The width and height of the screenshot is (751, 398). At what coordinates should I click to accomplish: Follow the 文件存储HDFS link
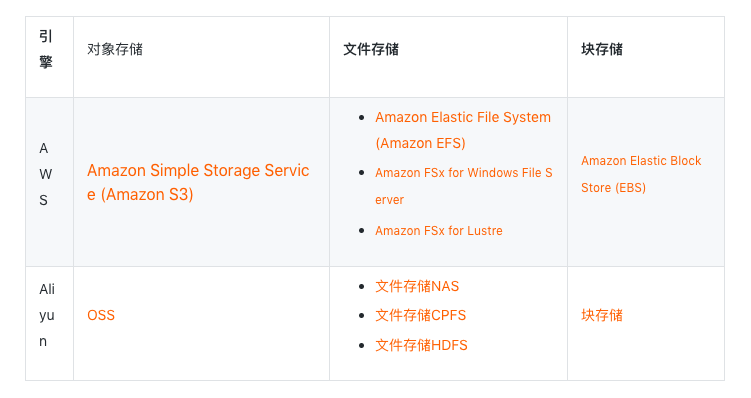(421, 345)
